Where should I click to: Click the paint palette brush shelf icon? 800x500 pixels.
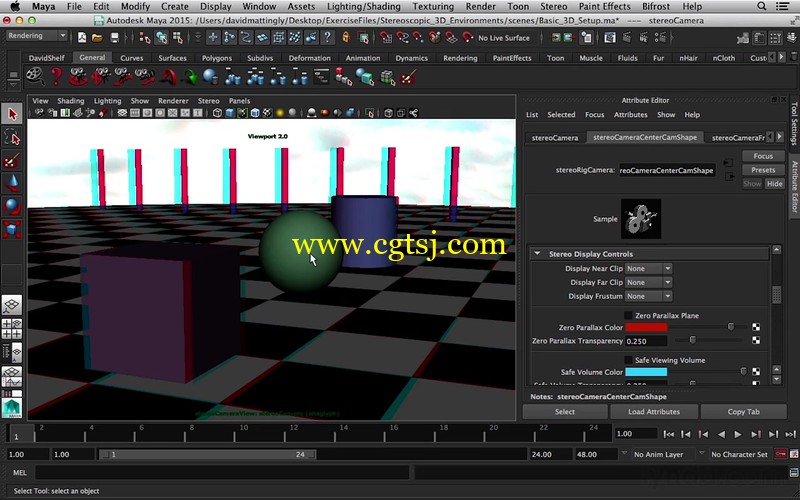click(409, 77)
